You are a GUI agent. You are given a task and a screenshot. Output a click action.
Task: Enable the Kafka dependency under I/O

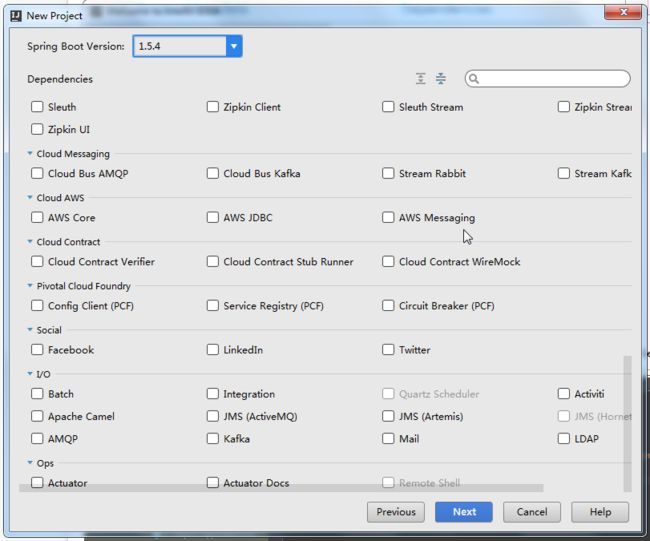213,438
